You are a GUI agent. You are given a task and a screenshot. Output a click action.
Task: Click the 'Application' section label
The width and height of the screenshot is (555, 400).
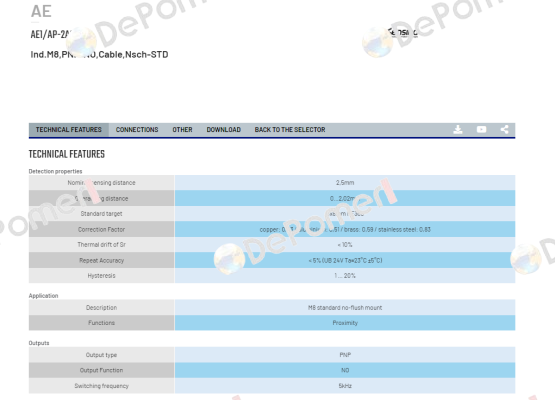pos(43,296)
